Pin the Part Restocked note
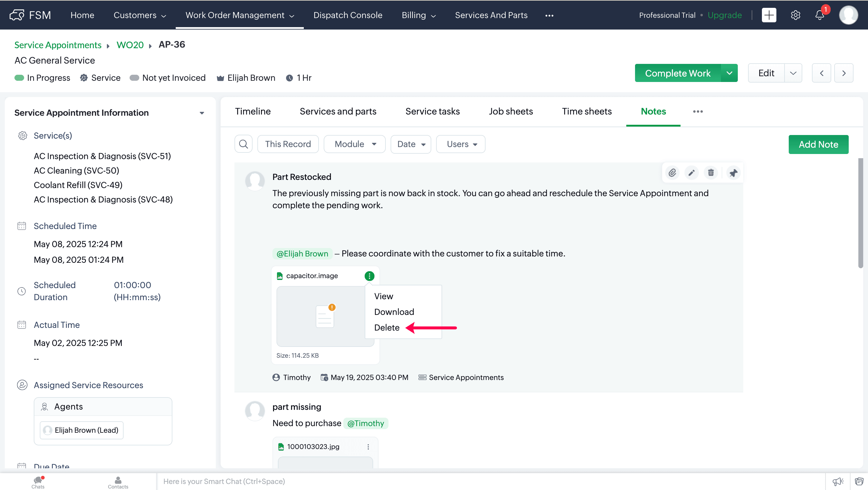Viewport: 868px width, 490px height. pos(733,173)
